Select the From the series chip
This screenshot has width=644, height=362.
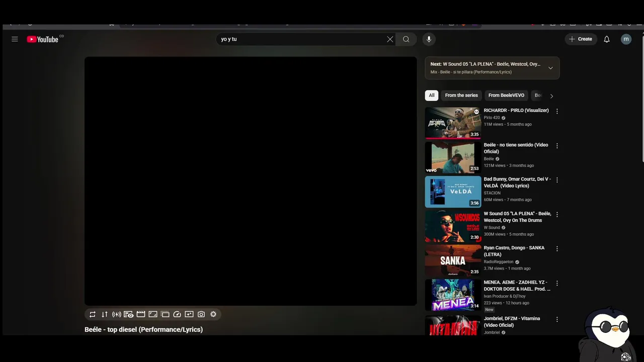coord(461,96)
